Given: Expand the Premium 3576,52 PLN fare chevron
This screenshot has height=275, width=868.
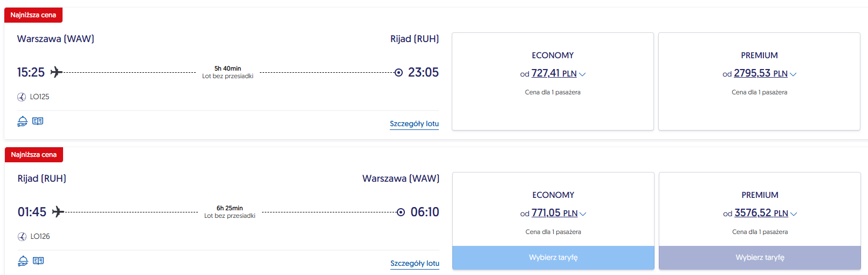Looking at the screenshot, I should click(x=794, y=214).
